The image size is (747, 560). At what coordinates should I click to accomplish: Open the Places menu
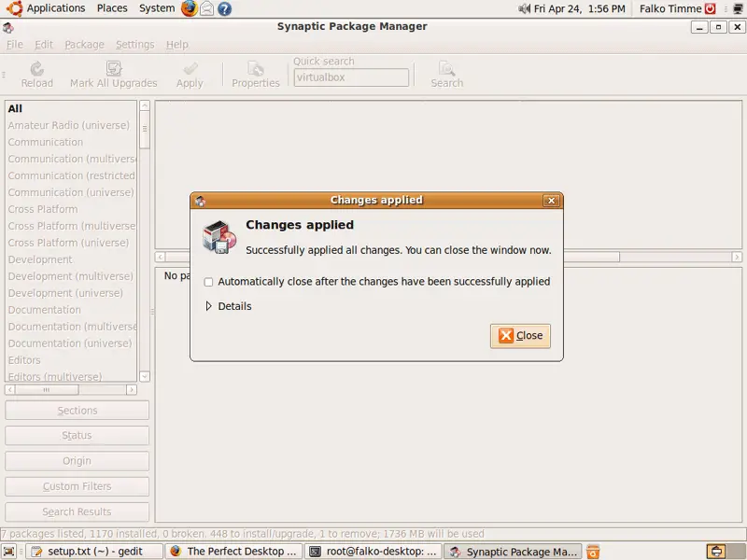(112, 8)
